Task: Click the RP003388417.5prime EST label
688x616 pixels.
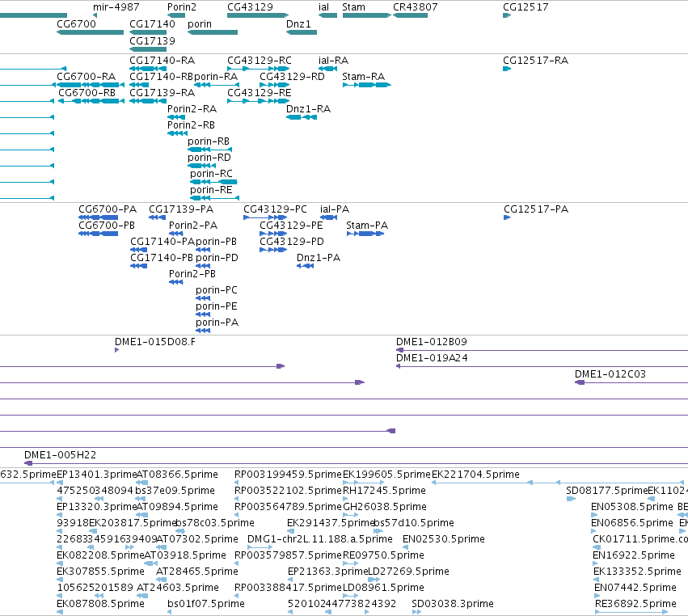Action: click(x=288, y=588)
